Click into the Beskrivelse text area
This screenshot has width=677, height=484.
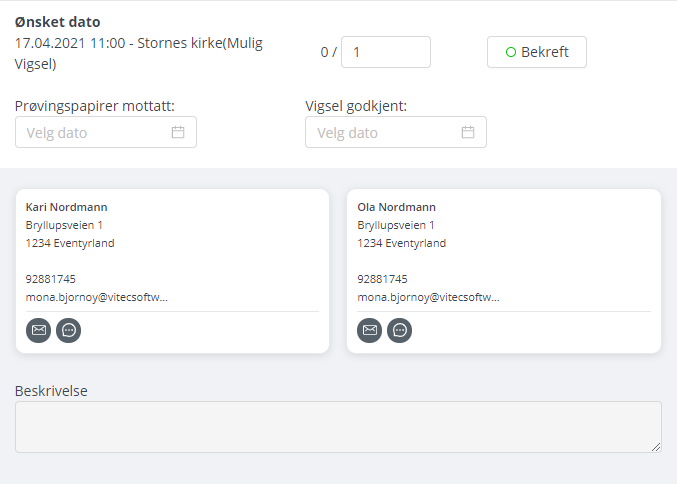[338, 427]
